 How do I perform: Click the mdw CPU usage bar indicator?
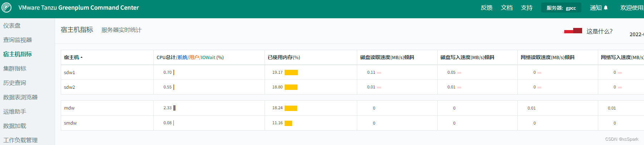tap(174, 108)
